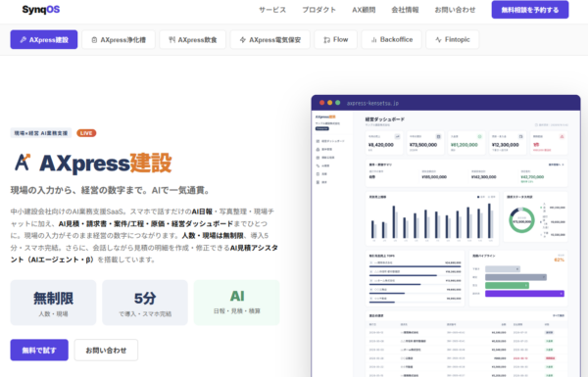Click the clipboard icon for AXpress浄化槽

coord(94,40)
